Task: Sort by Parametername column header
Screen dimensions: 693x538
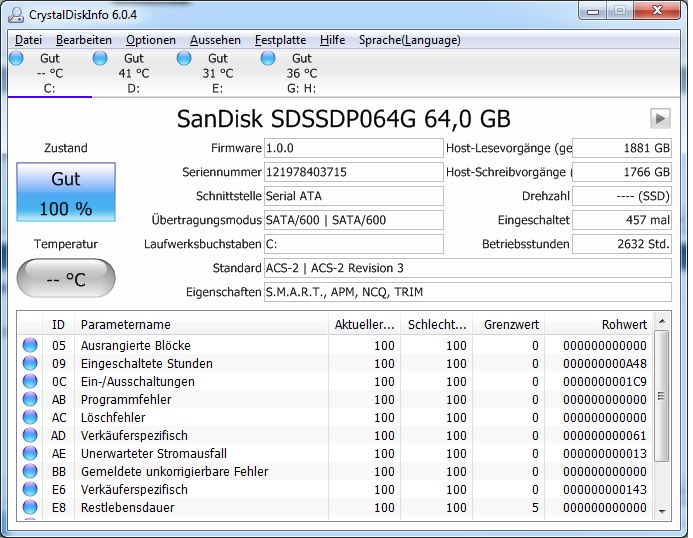Action: click(x=201, y=324)
